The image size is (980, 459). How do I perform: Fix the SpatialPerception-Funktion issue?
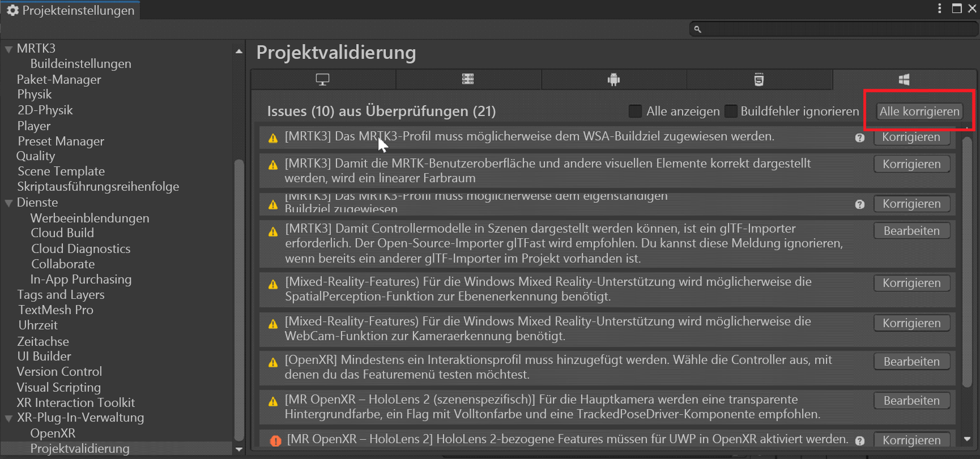(911, 283)
